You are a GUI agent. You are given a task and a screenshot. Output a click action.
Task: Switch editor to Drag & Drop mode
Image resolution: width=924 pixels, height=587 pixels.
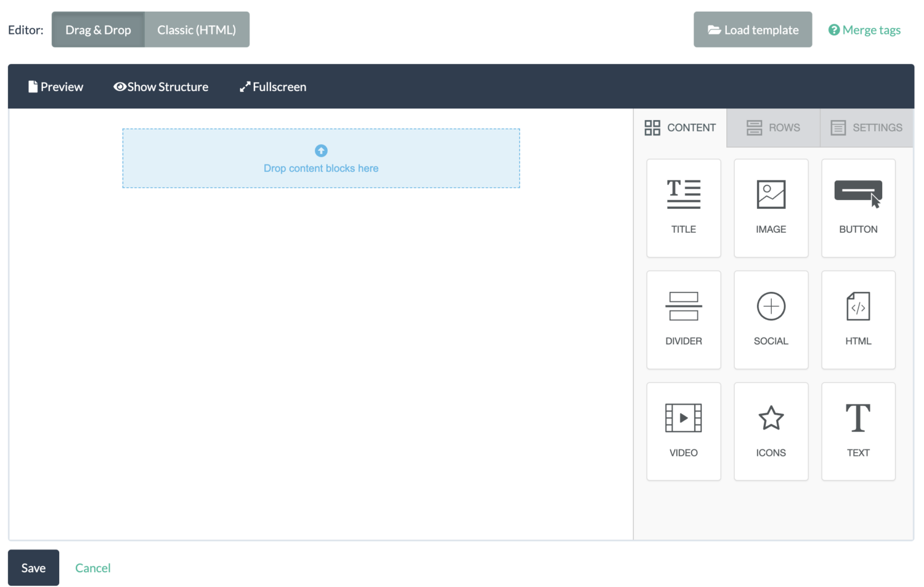point(98,30)
